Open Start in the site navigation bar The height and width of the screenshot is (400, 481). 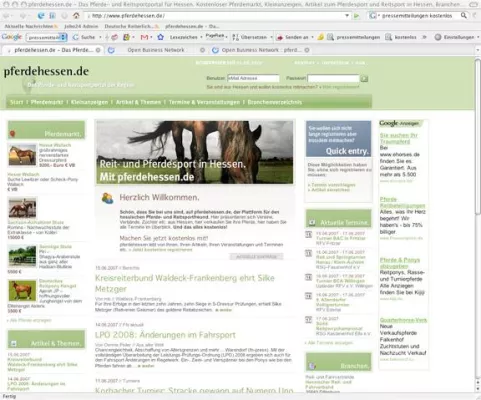click(17, 102)
